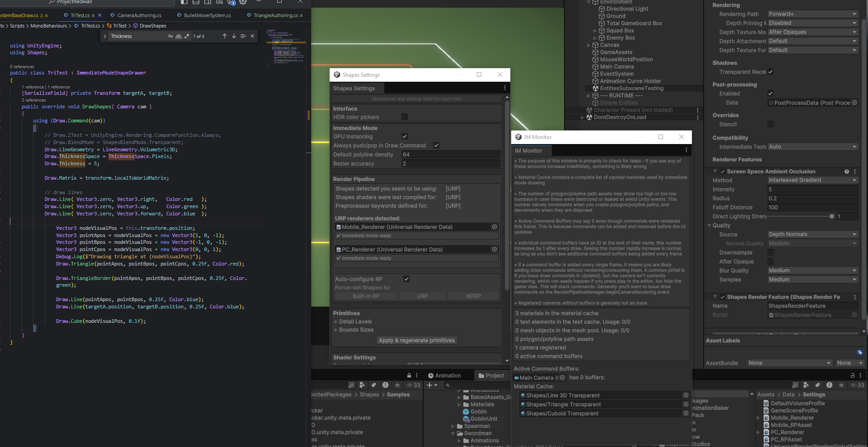Image resolution: width=868 pixels, height=447 pixels.
Task: Open the Animation tab
Action: point(444,376)
